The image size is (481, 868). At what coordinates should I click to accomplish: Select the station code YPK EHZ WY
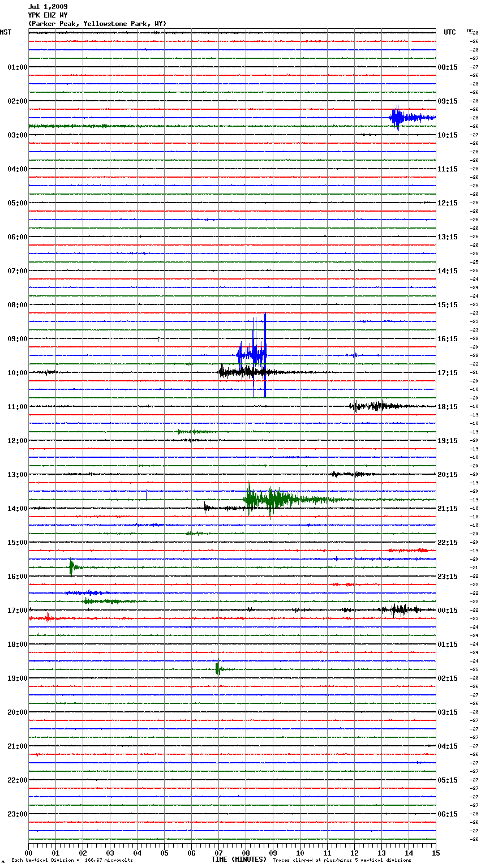click(48, 15)
